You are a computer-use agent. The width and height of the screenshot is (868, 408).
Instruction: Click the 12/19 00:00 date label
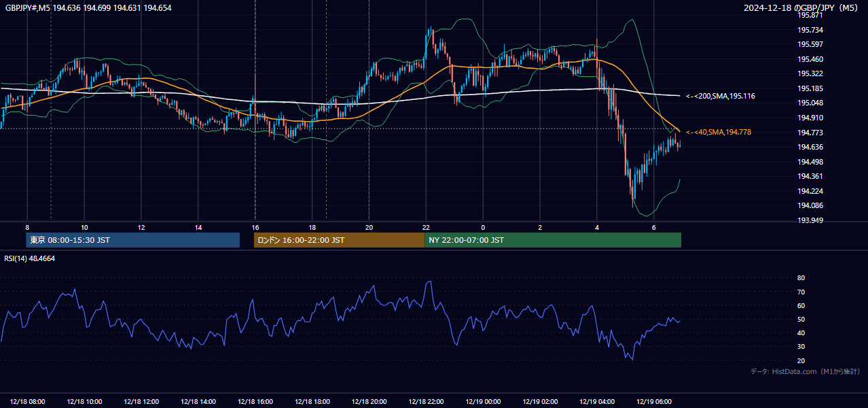(484, 402)
